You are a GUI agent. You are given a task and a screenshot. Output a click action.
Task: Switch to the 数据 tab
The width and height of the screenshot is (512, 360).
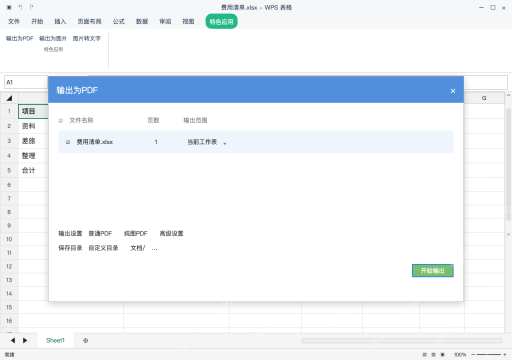(142, 21)
